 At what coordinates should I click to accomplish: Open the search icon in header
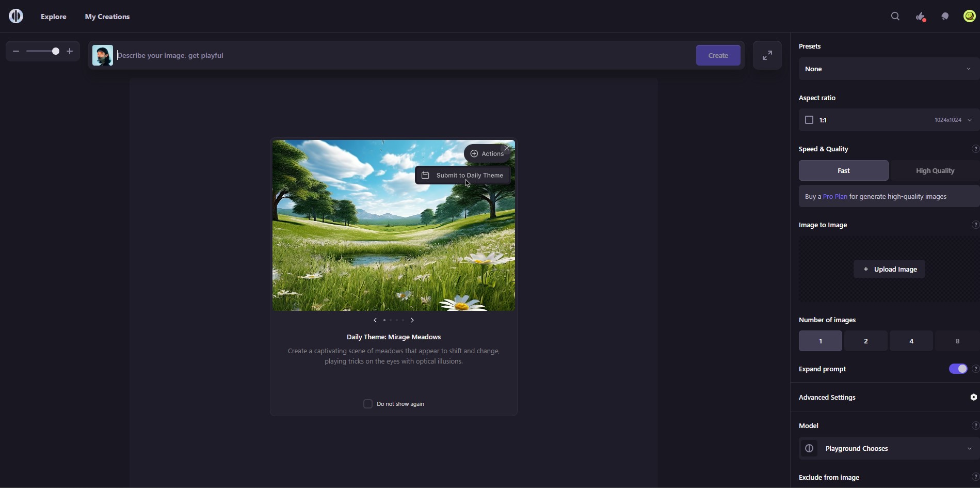click(x=895, y=17)
